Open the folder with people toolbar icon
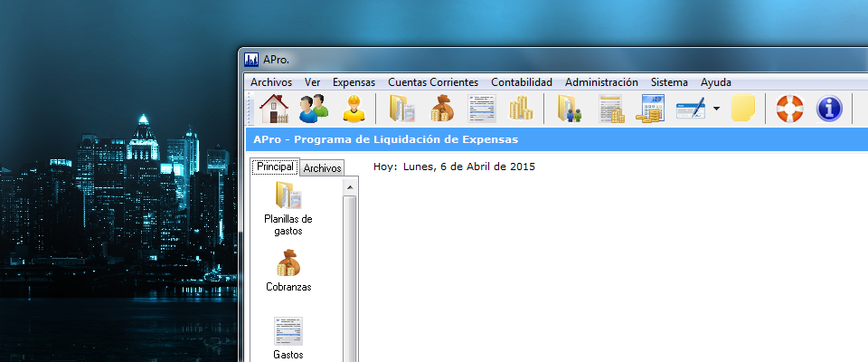868x362 pixels. point(570,109)
